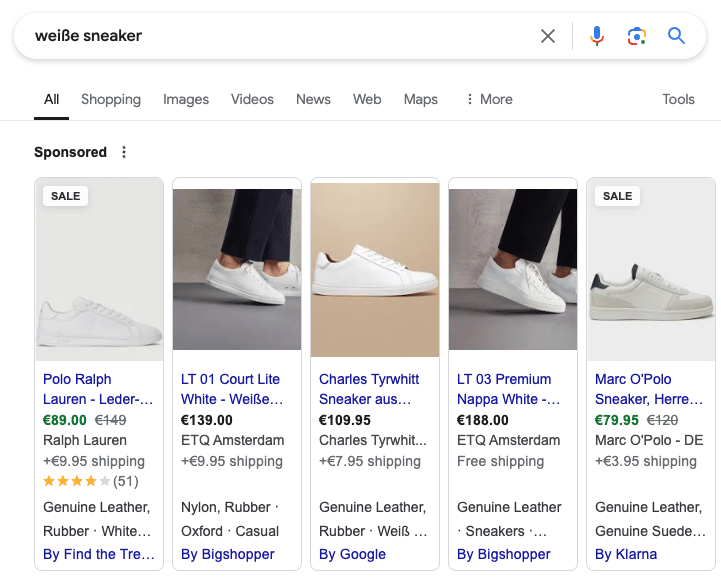Click the By Find the Tre… link

point(98,554)
